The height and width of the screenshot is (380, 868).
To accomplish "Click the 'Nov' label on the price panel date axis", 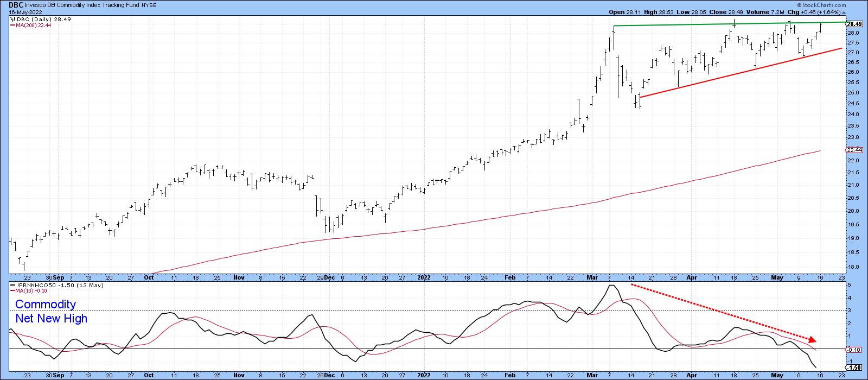I will tap(239, 277).
